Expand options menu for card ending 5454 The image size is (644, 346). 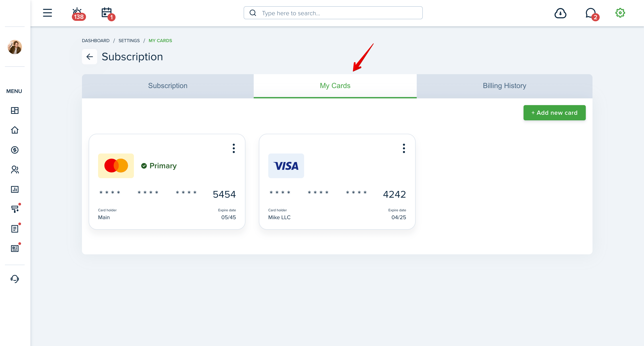(x=234, y=148)
